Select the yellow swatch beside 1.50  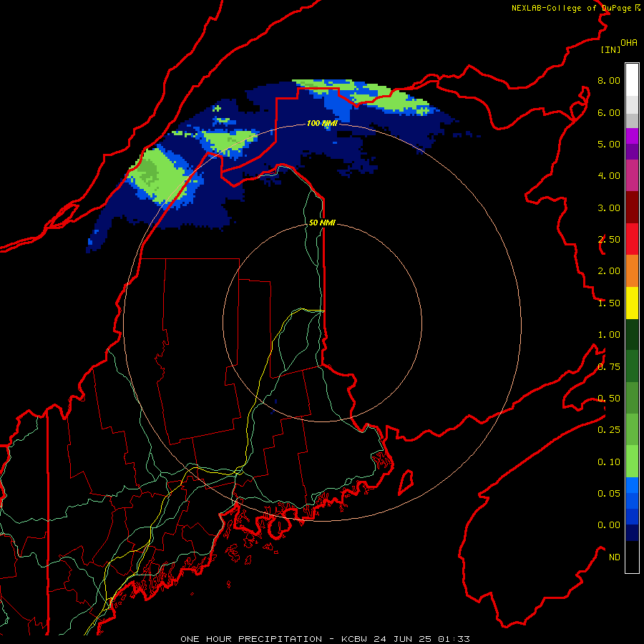tap(632, 303)
